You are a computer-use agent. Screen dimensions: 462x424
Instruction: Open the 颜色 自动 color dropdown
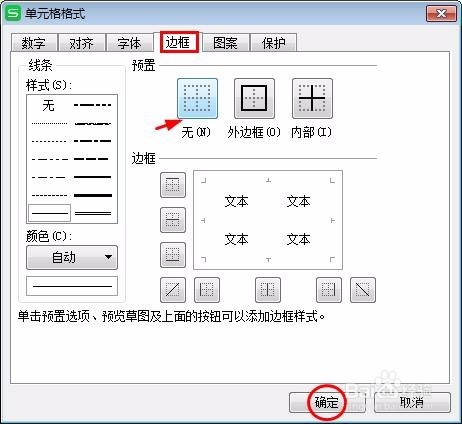(x=72, y=257)
